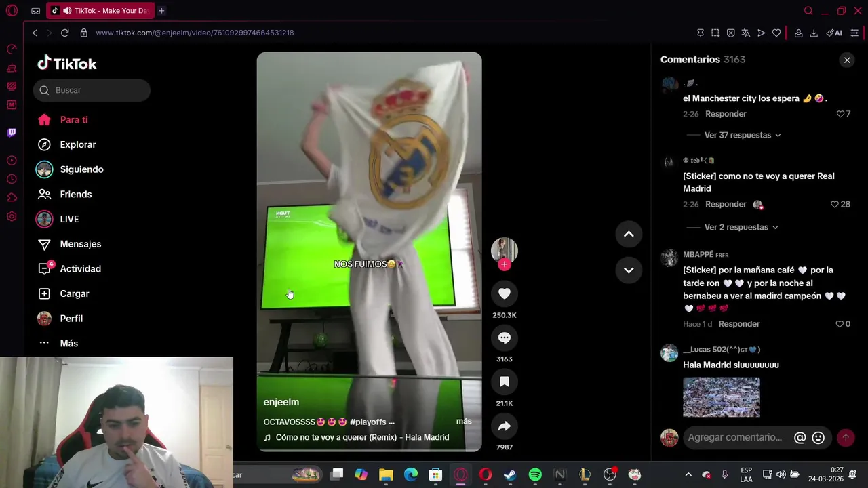Go to previous video with up arrow
Image resolution: width=868 pixels, height=488 pixels.
[x=629, y=234]
